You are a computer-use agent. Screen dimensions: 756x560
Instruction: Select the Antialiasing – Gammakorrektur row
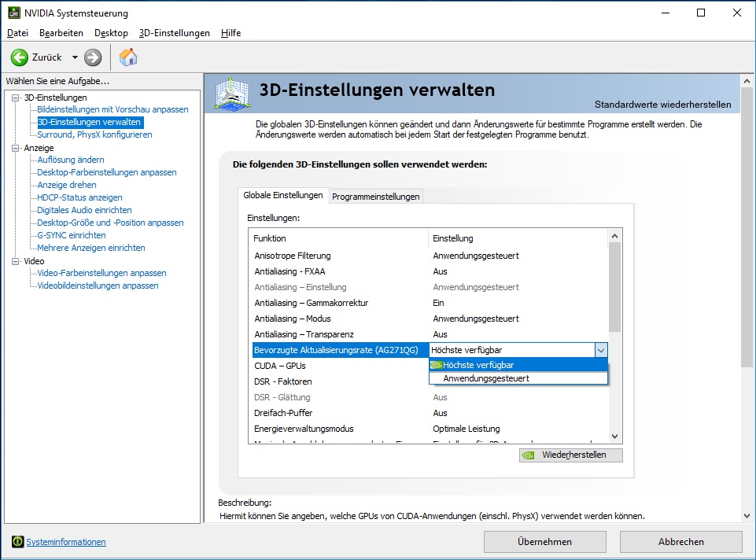tap(430, 303)
